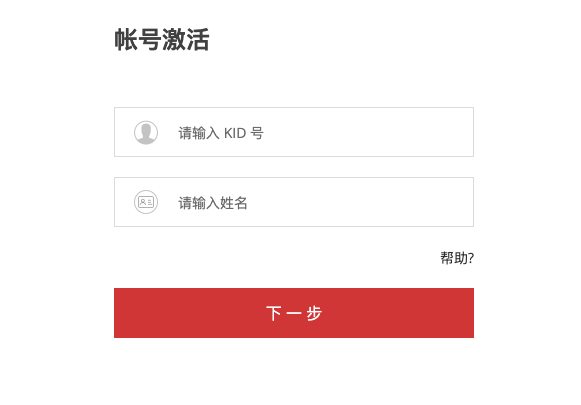The height and width of the screenshot is (405, 581).
Task: Submit the activation form using the red button
Action: pos(294,313)
